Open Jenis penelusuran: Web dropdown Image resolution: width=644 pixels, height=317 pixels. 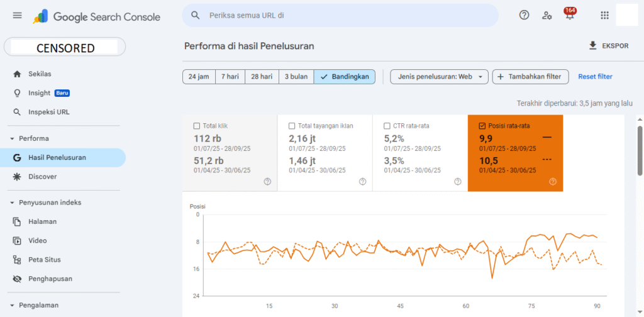pos(440,77)
